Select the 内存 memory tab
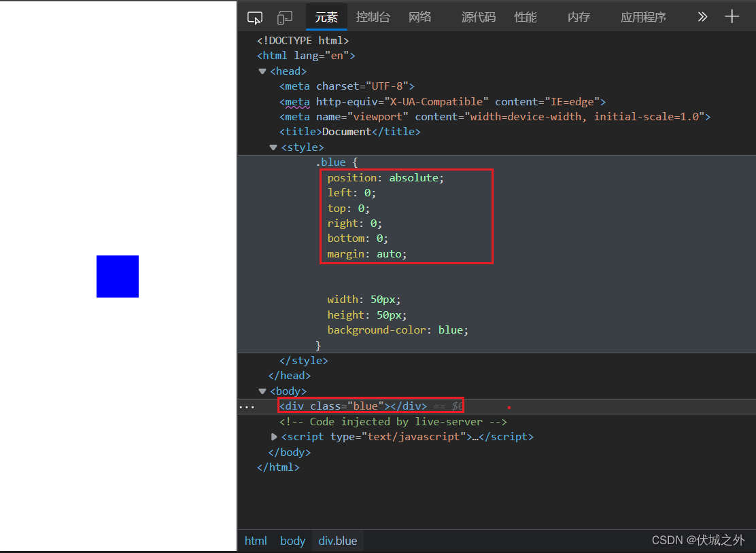 [x=579, y=18]
